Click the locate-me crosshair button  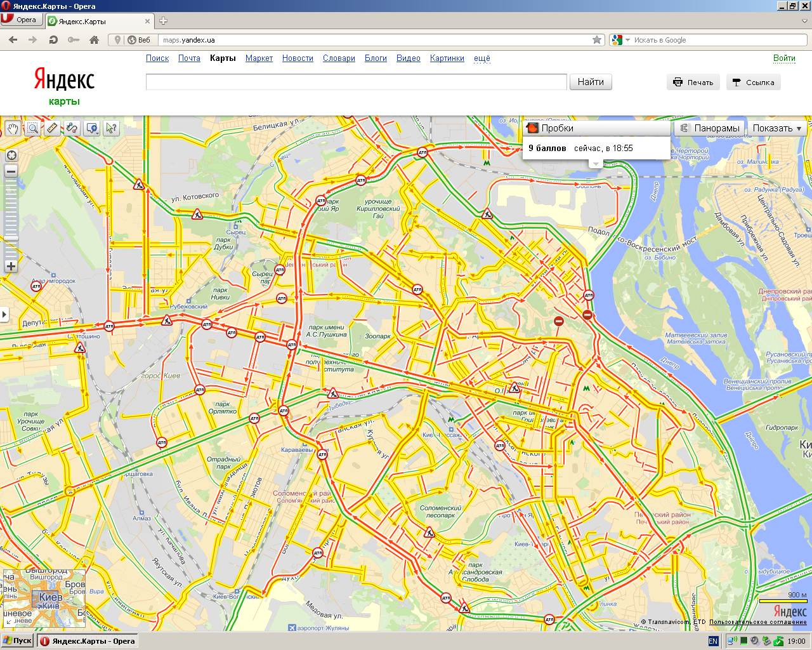click(x=11, y=156)
